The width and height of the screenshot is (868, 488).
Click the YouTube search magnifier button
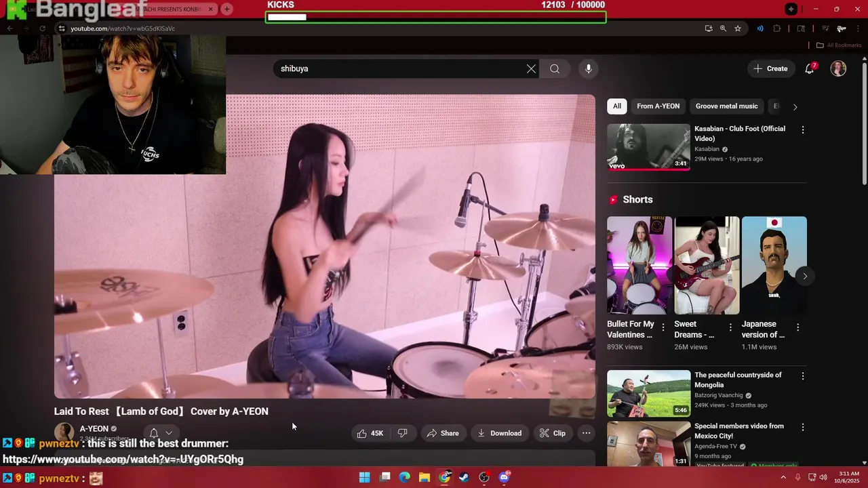(x=555, y=68)
